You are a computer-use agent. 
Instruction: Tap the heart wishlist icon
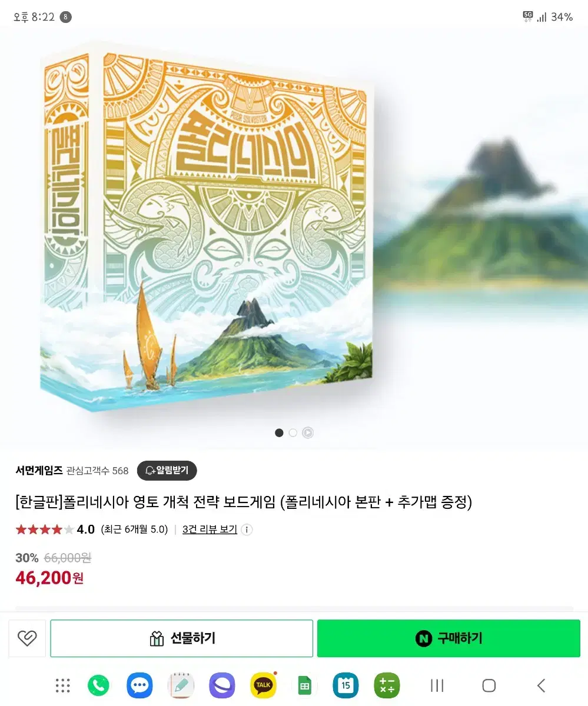[27, 638]
